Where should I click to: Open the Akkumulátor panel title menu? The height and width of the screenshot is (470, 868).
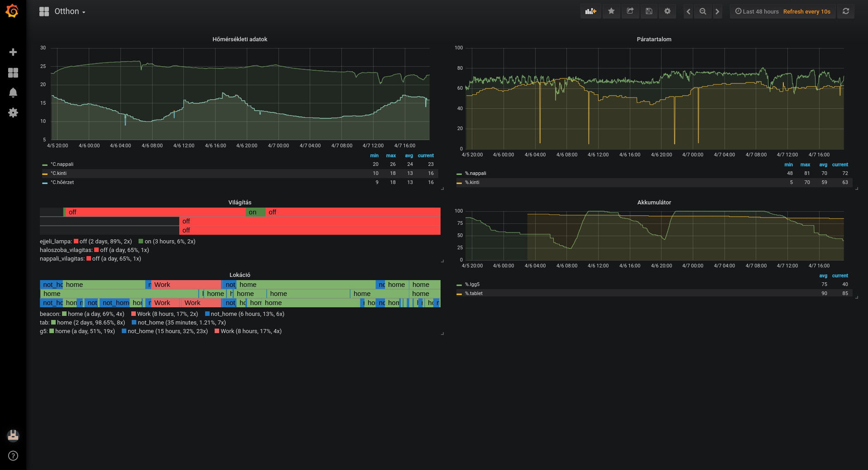pyautogui.click(x=654, y=203)
